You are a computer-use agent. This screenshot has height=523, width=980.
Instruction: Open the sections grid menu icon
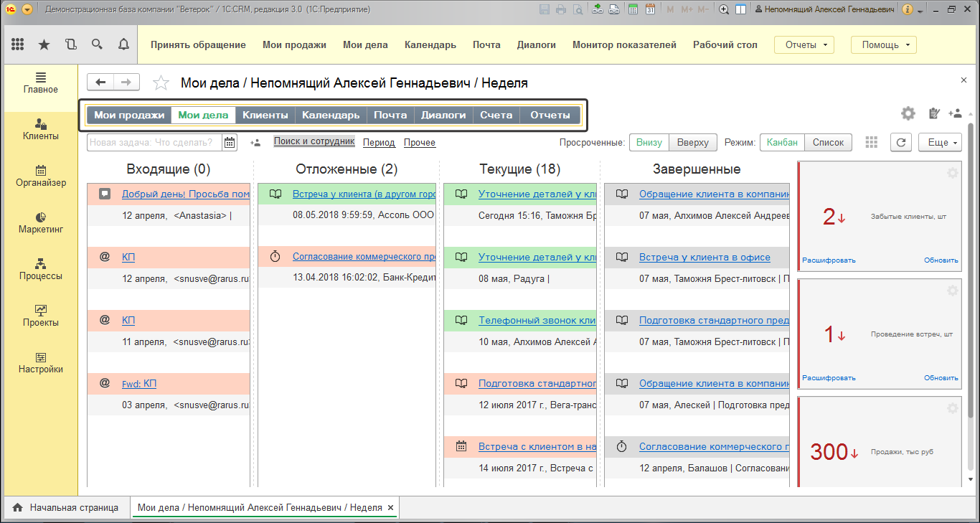[x=18, y=44]
